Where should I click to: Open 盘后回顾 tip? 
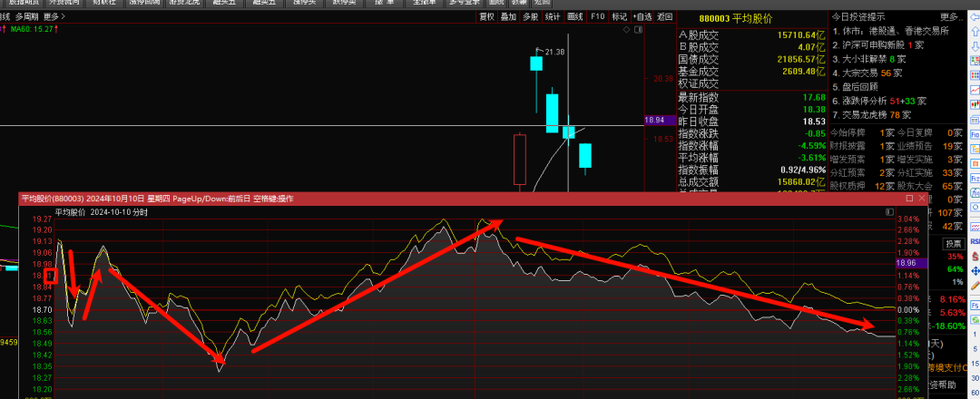(855, 86)
